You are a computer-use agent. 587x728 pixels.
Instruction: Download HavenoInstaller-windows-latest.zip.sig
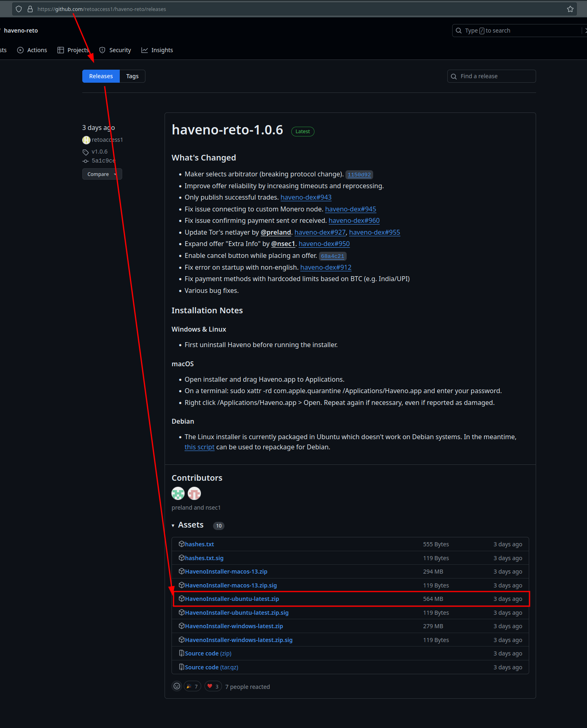[x=239, y=640]
